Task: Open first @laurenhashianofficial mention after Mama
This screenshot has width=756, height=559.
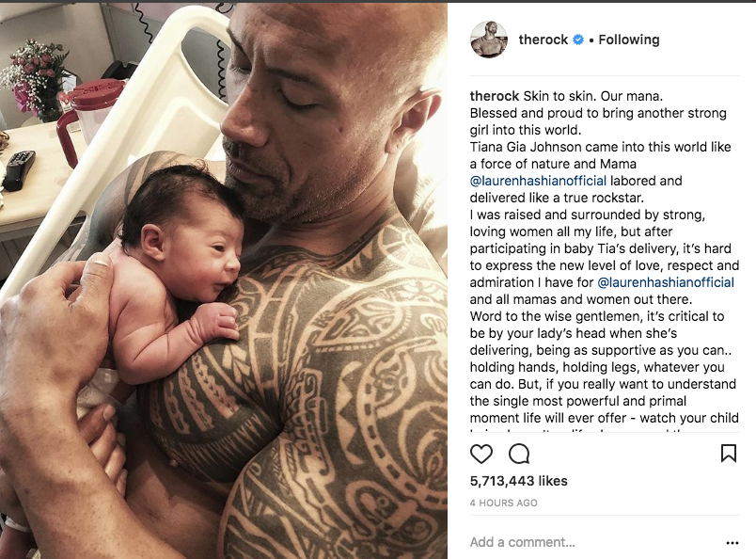Action: (538, 181)
